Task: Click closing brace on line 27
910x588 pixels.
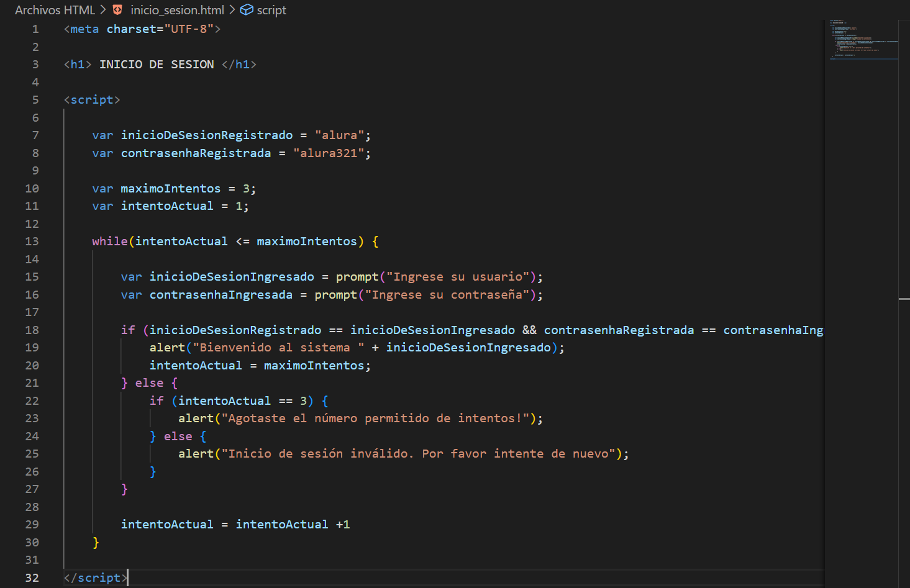Action: pyautogui.click(x=124, y=489)
